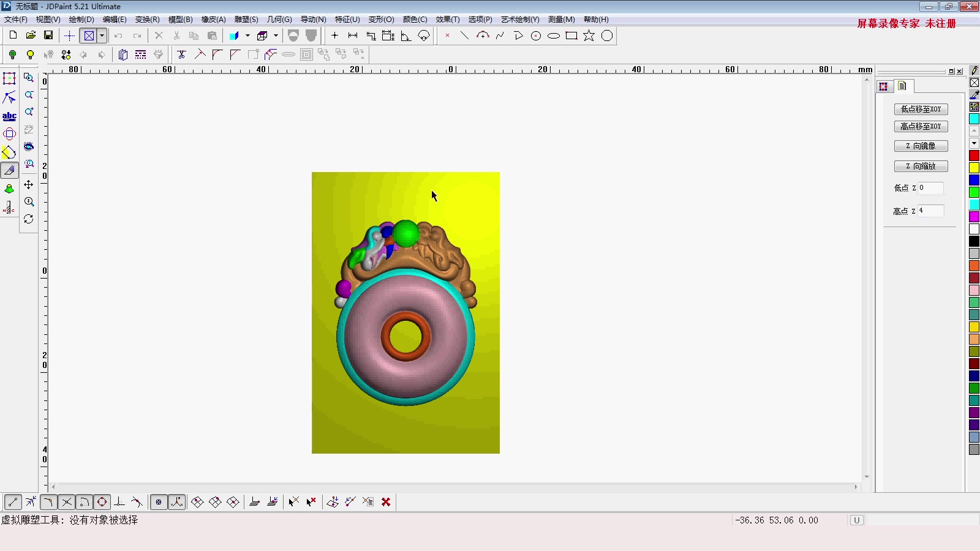Select the node editing tool in left sidebar
The image size is (980, 551).
[9, 97]
